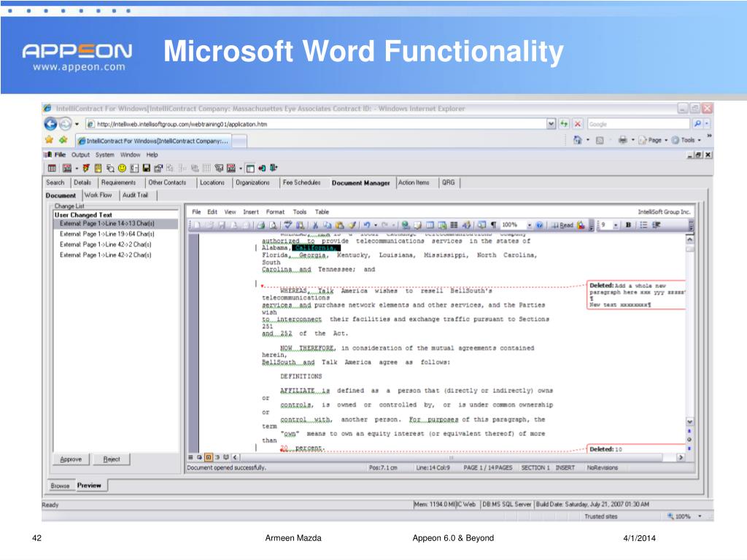
Task: Click the browser refresh icon
Action: tap(564, 124)
